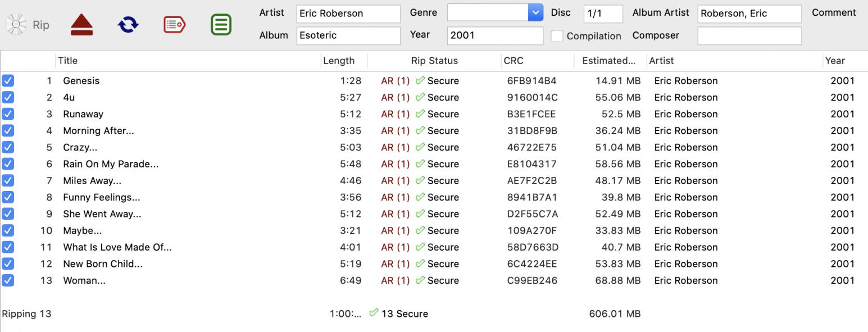The height and width of the screenshot is (332, 868).
Task: Click green check icon beside 13 Secure
Action: (x=374, y=313)
